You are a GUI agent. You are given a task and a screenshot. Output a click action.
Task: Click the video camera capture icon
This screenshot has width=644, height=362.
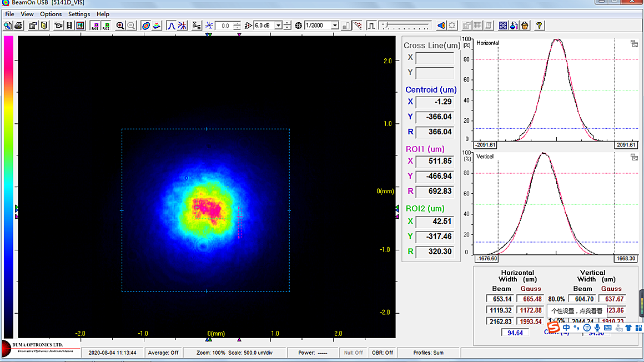[58, 26]
